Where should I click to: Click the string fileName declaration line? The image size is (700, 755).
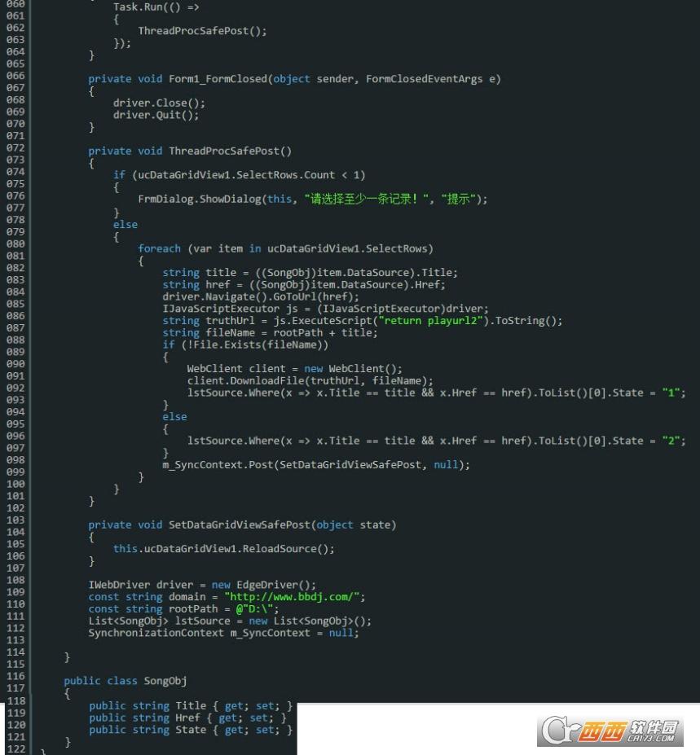point(270,333)
